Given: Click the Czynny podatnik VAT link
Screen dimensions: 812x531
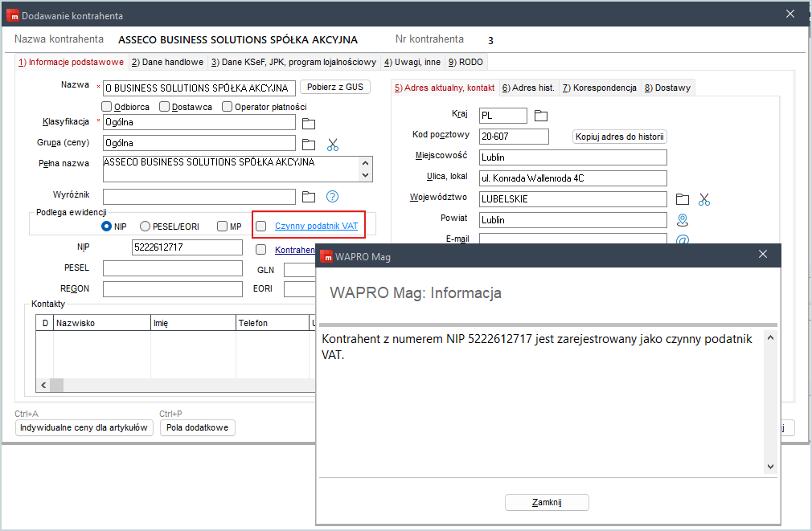Looking at the screenshot, I should tap(317, 227).
